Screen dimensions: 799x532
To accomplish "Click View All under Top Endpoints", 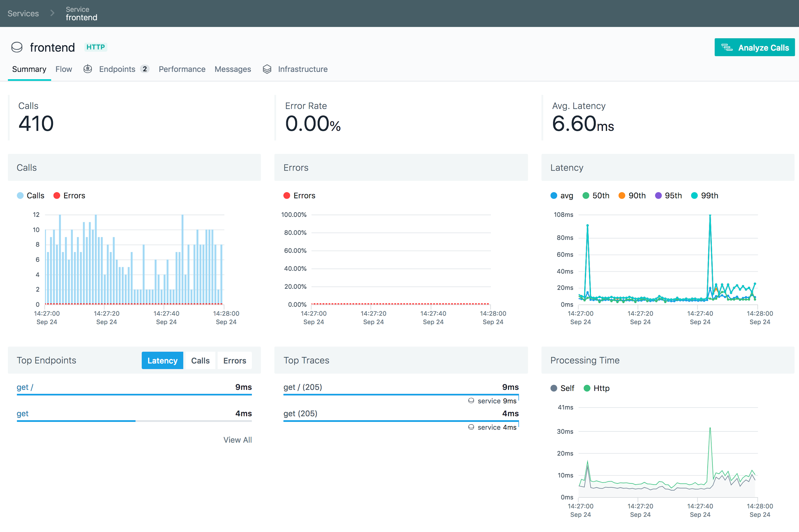I will 237,440.
